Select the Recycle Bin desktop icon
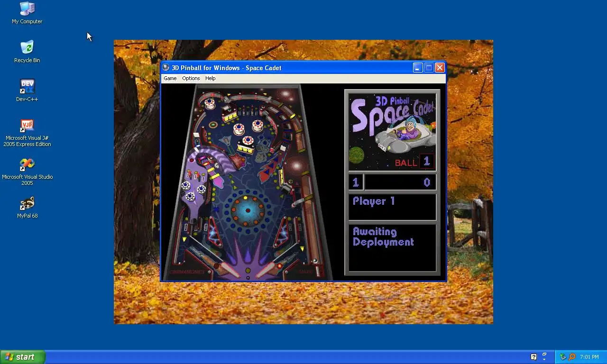 pyautogui.click(x=27, y=52)
